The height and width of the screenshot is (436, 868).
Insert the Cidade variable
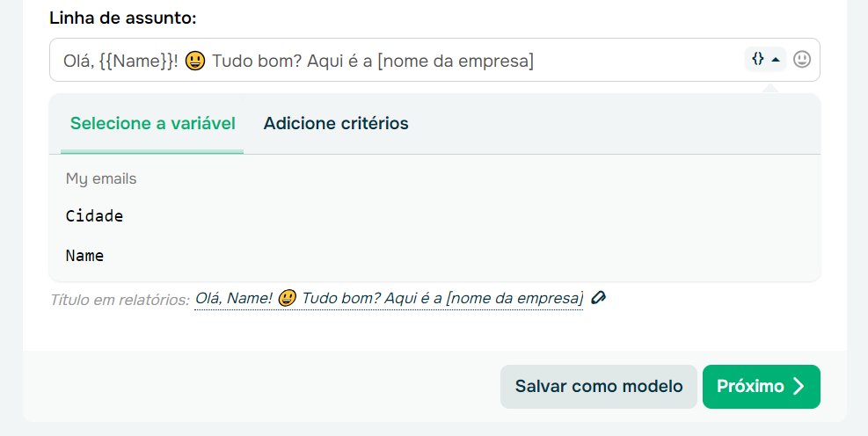[94, 216]
